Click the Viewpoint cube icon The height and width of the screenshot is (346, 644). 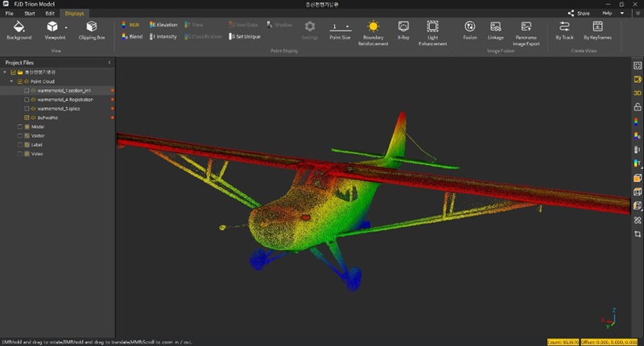(x=52, y=27)
